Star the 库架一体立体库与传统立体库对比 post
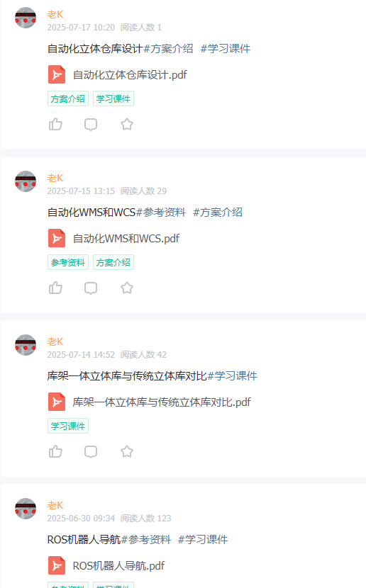This screenshot has height=588, width=366. [127, 451]
